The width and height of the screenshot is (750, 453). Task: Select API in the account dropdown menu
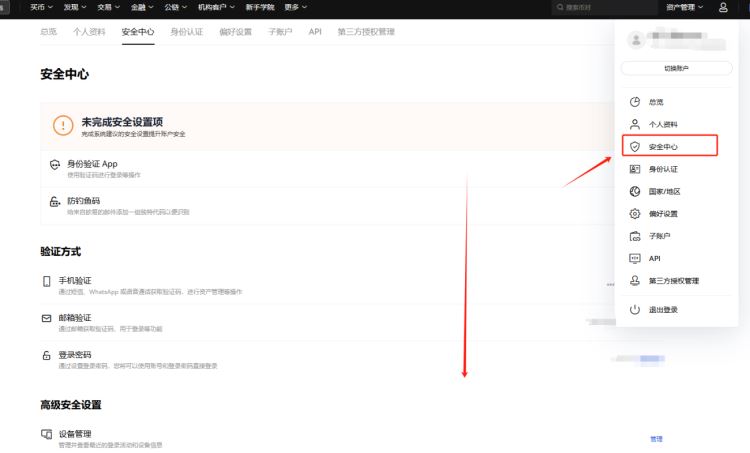(654, 258)
